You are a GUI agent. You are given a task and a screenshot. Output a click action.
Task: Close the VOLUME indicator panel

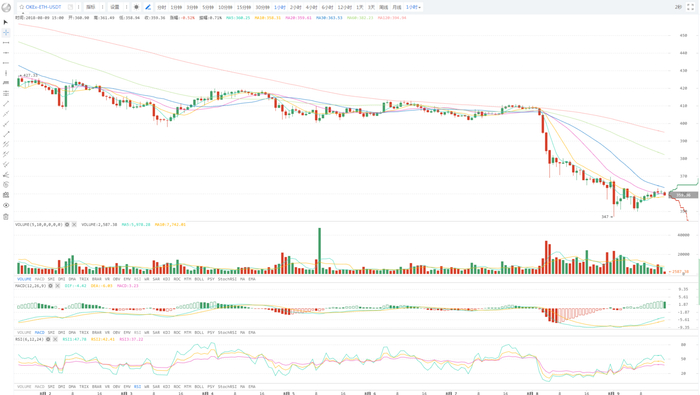[x=74, y=225]
